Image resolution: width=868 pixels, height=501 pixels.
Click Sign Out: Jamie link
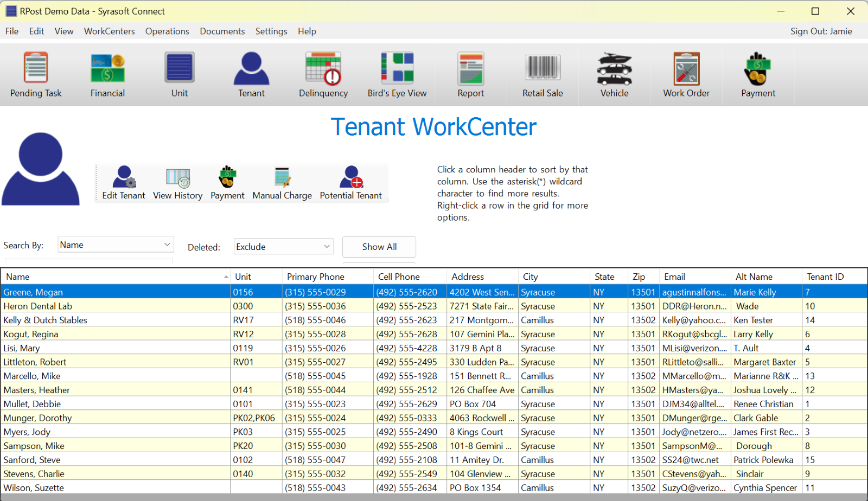tap(821, 31)
